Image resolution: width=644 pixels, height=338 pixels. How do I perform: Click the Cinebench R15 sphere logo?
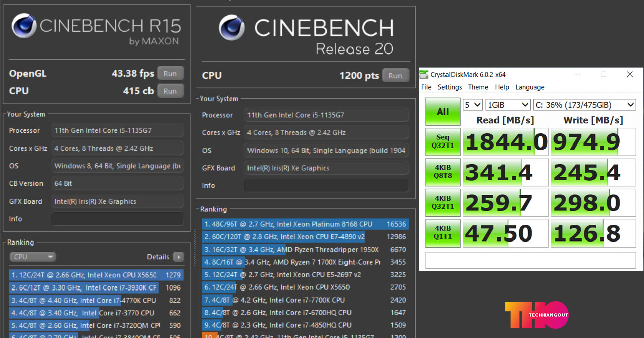coord(24,26)
